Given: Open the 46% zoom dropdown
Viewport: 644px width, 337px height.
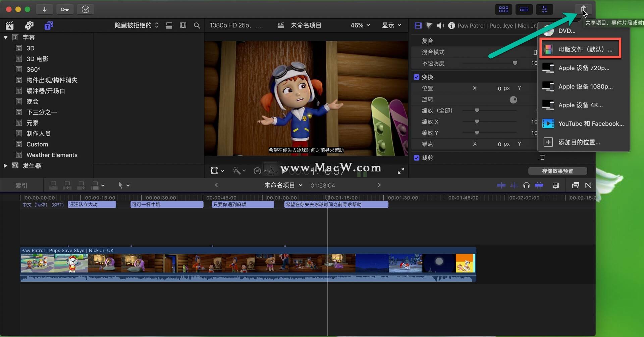Looking at the screenshot, I should pyautogui.click(x=360, y=25).
